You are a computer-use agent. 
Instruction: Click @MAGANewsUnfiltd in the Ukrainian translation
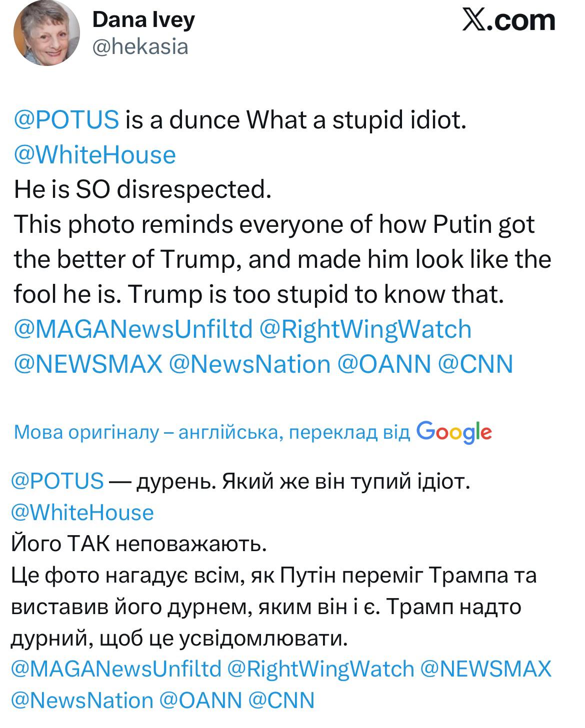(x=116, y=669)
